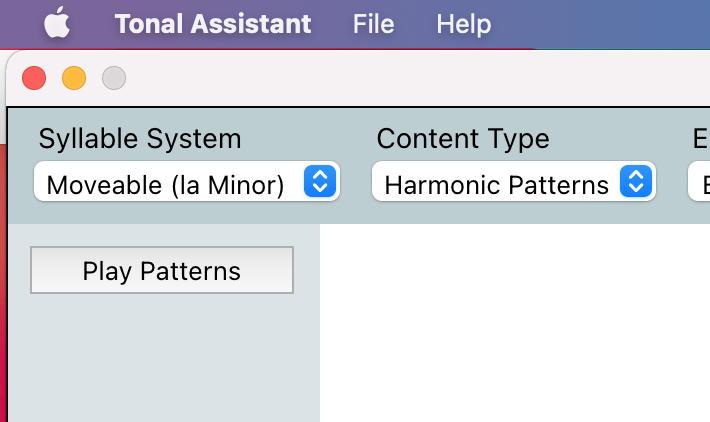Click the window title bar
Viewport: 710px width, 422px height.
(x=400, y=78)
